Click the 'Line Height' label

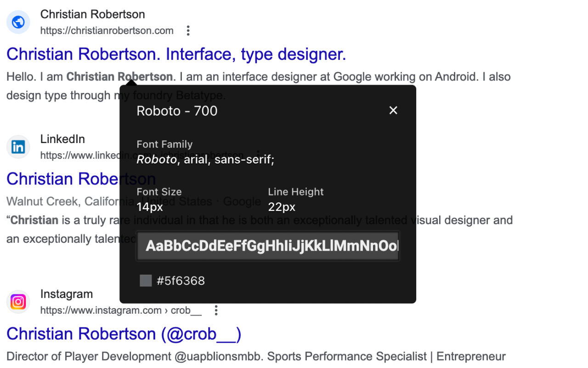[x=296, y=192]
